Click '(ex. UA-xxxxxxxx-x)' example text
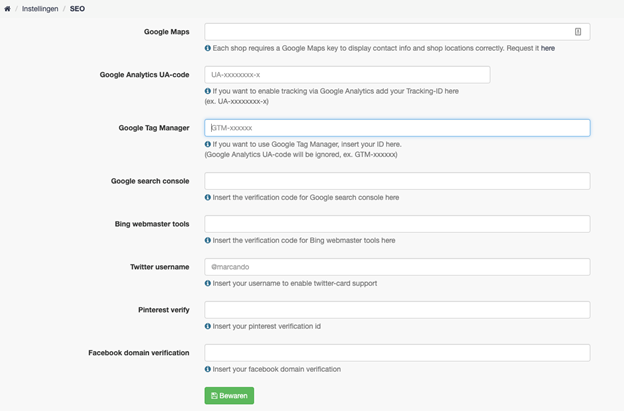This screenshot has height=411, width=624. point(236,101)
